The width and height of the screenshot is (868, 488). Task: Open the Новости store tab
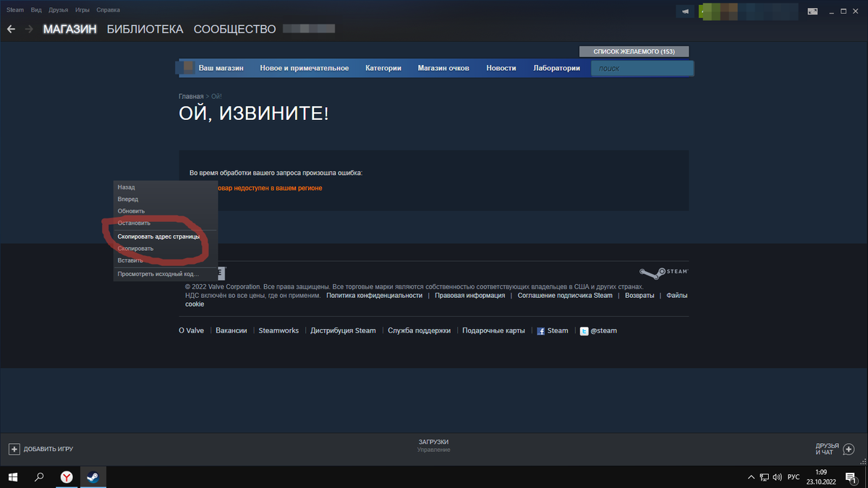click(x=501, y=68)
